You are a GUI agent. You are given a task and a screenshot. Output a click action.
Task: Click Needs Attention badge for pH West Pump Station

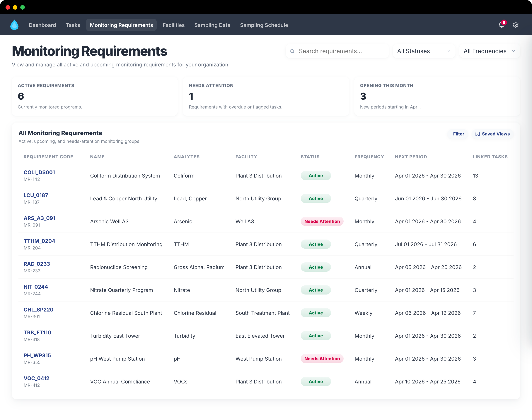click(322, 359)
